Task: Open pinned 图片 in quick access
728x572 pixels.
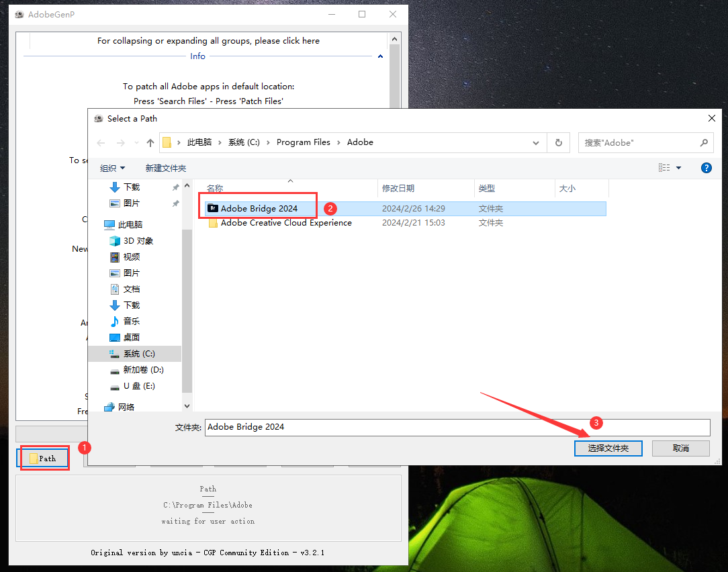Action: click(132, 203)
